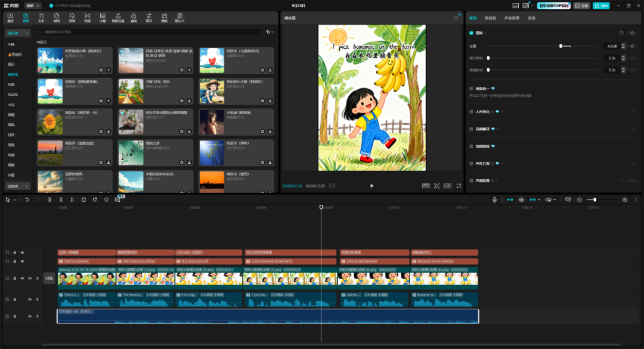Screen dimensions: 644x349
Task: Enable the 响度统一 checkbox
Action: (x=471, y=88)
